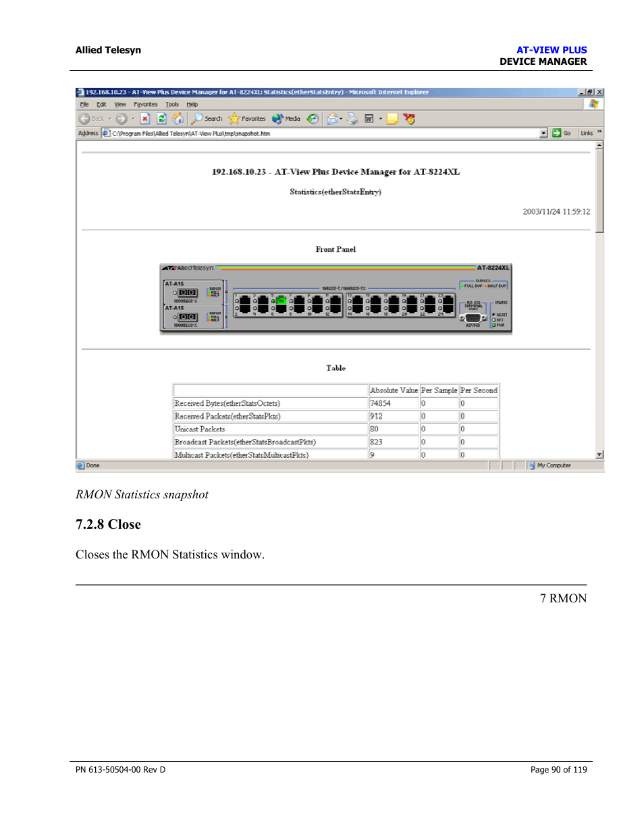Image resolution: width=644 pixels, height=834 pixels.
Task: Expand the Links toolbar chevron
Action: tap(599, 132)
